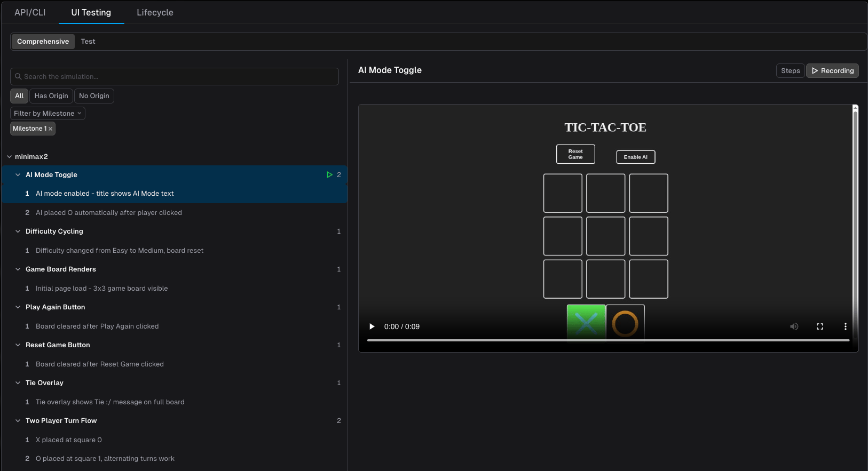This screenshot has height=471, width=868.
Task: Switch to the Test sub-tab
Action: [x=88, y=42]
